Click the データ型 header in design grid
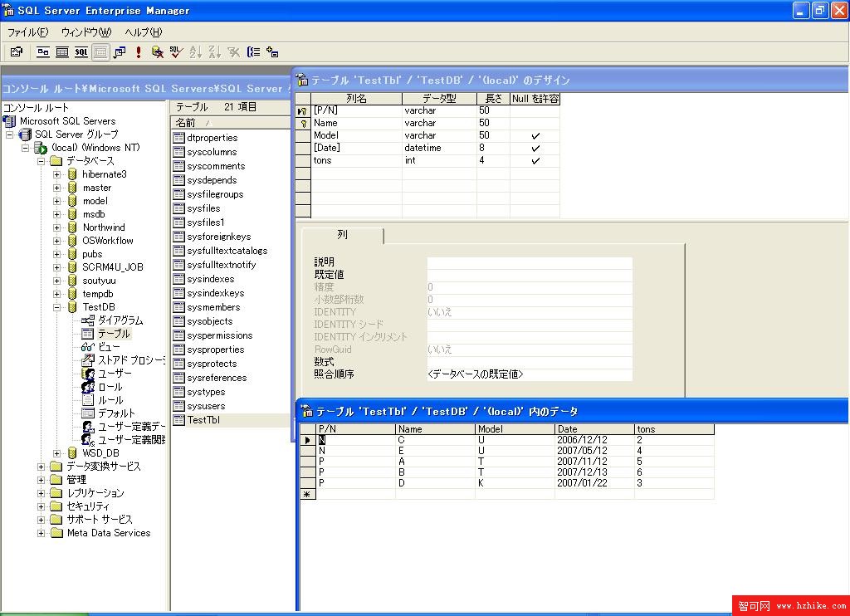Image resolution: width=850 pixels, height=616 pixels. coord(440,99)
